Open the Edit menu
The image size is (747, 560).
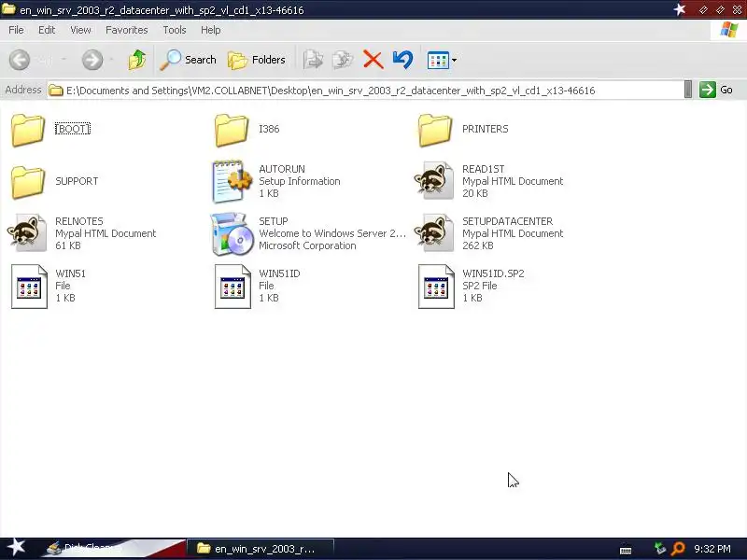[47, 30]
